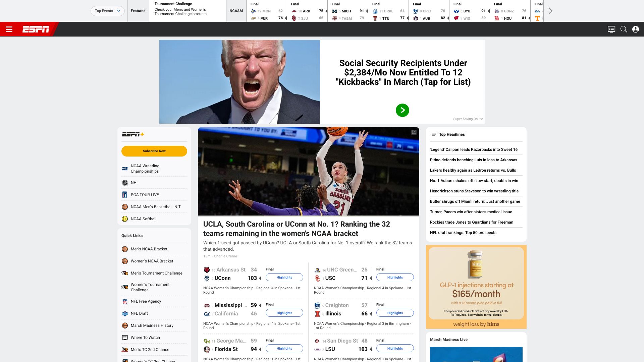Screen dimensions: 644x362
Task: Open the Men's NCAA Bracket quick link
Action: tap(149, 249)
